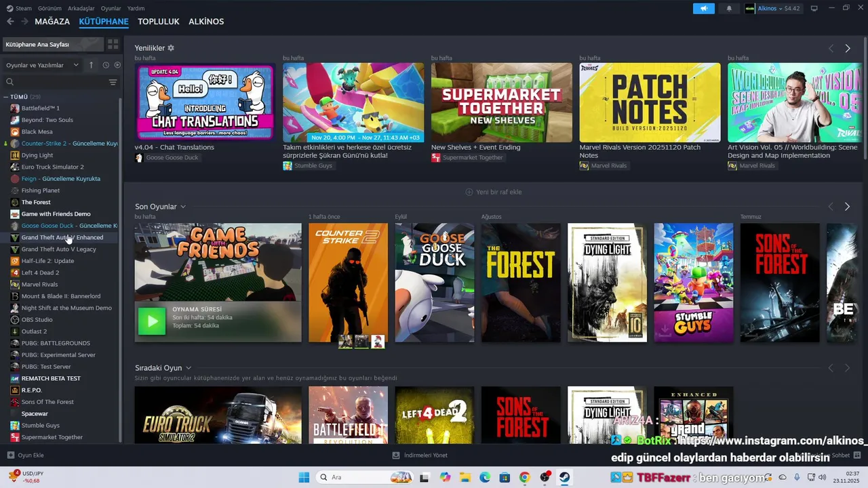Open Stumble Guys cover in Son Oyunlar
This screenshot has height=488, width=868.
pyautogui.click(x=693, y=283)
